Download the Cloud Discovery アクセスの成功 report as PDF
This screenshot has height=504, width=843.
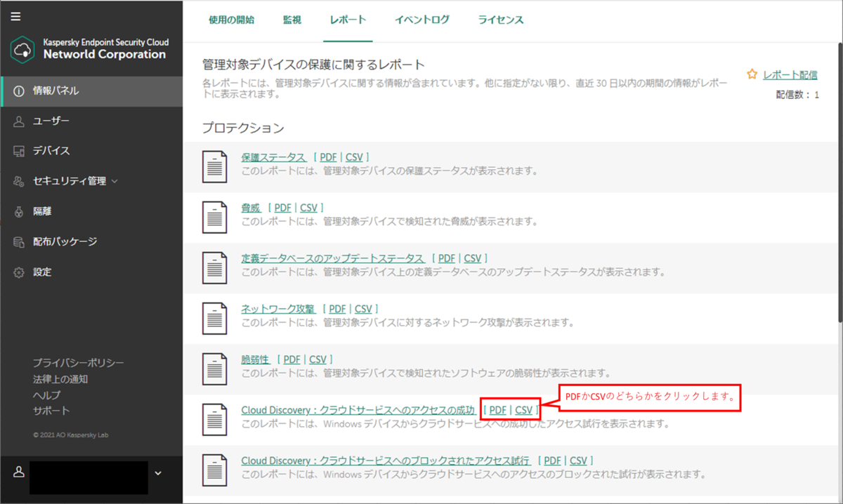click(x=497, y=409)
